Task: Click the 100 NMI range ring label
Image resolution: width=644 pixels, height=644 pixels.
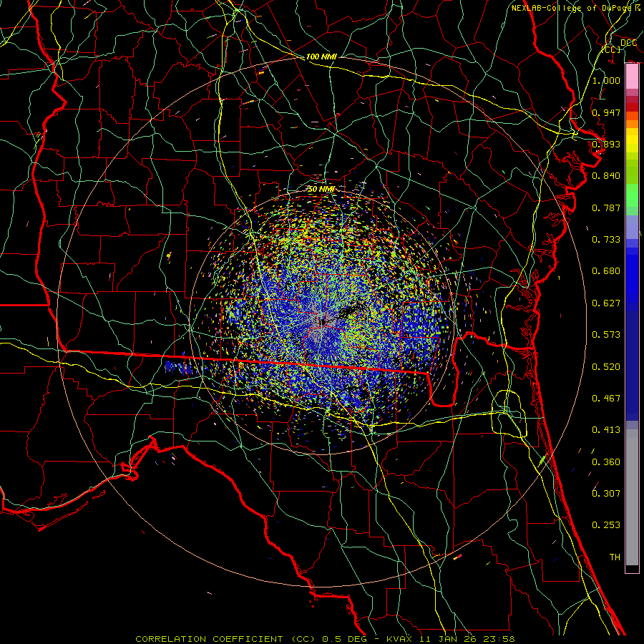Action: tap(321, 57)
